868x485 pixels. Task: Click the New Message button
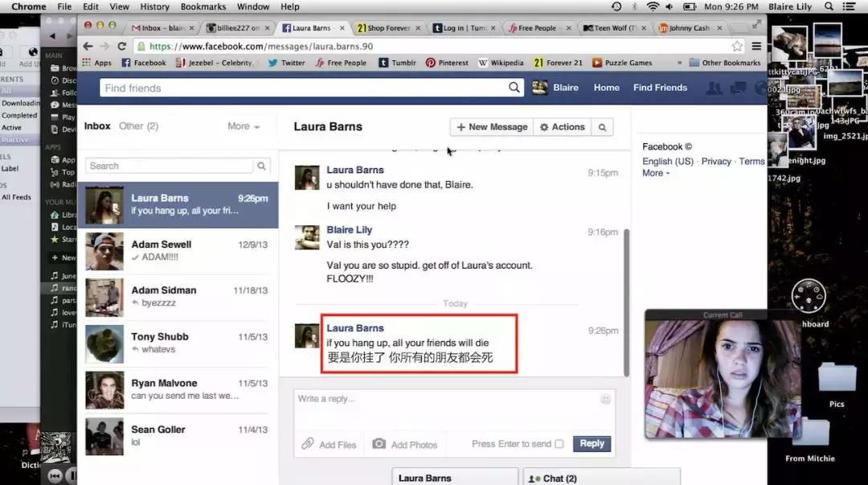coord(492,128)
